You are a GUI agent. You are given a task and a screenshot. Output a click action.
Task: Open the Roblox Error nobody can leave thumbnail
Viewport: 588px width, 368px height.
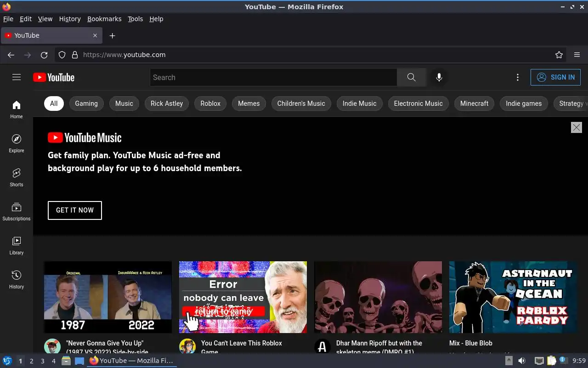coord(243,297)
